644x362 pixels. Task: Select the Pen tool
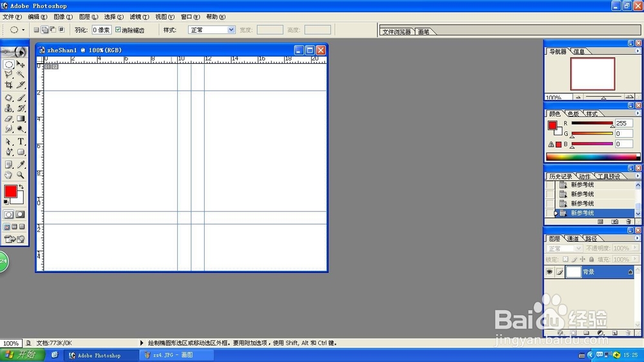[8, 152]
